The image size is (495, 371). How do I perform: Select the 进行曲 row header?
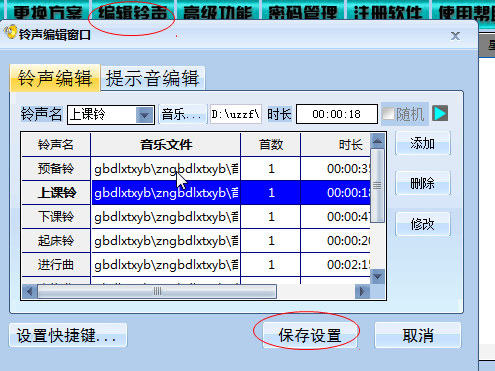56,265
